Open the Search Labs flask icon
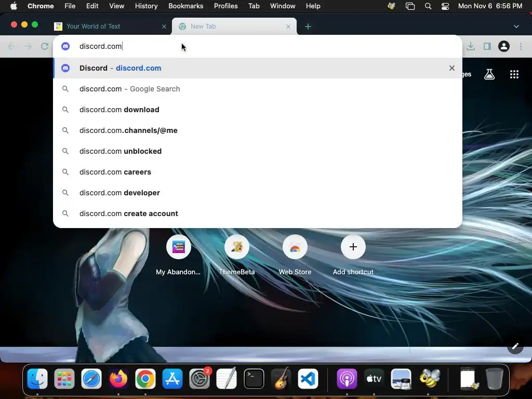This screenshot has width=532, height=399. tap(489, 74)
